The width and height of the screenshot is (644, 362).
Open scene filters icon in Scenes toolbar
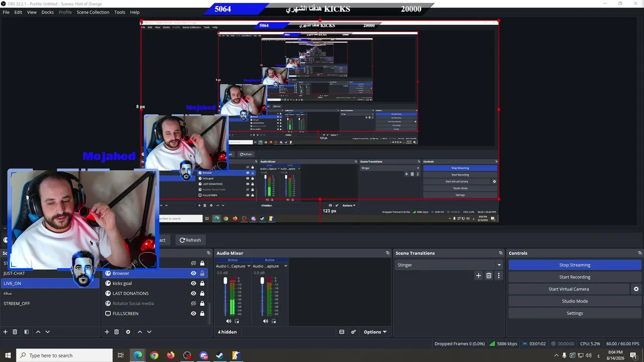pyautogui.click(x=26, y=332)
